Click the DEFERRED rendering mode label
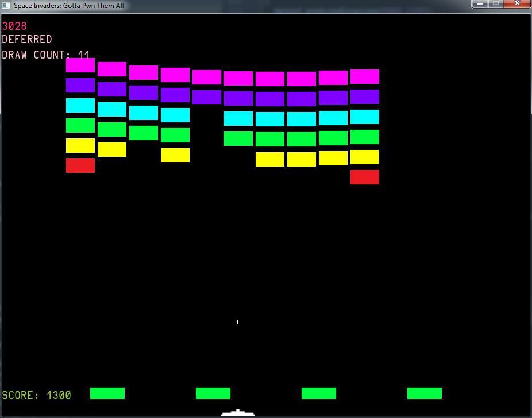This screenshot has height=418, width=532. [27, 39]
